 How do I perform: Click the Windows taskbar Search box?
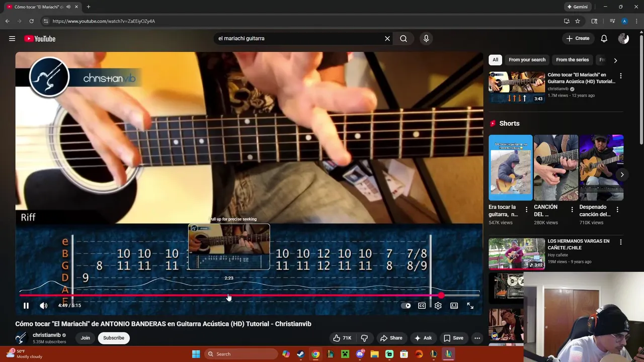[x=242, y=354]
